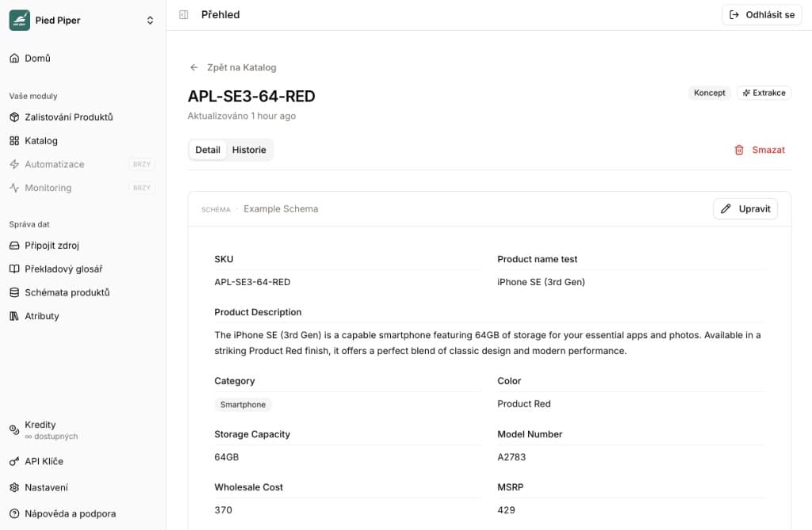Click the Pied Piper logo icon
Viewport: 812px width, 530px height.
[20, 20]
